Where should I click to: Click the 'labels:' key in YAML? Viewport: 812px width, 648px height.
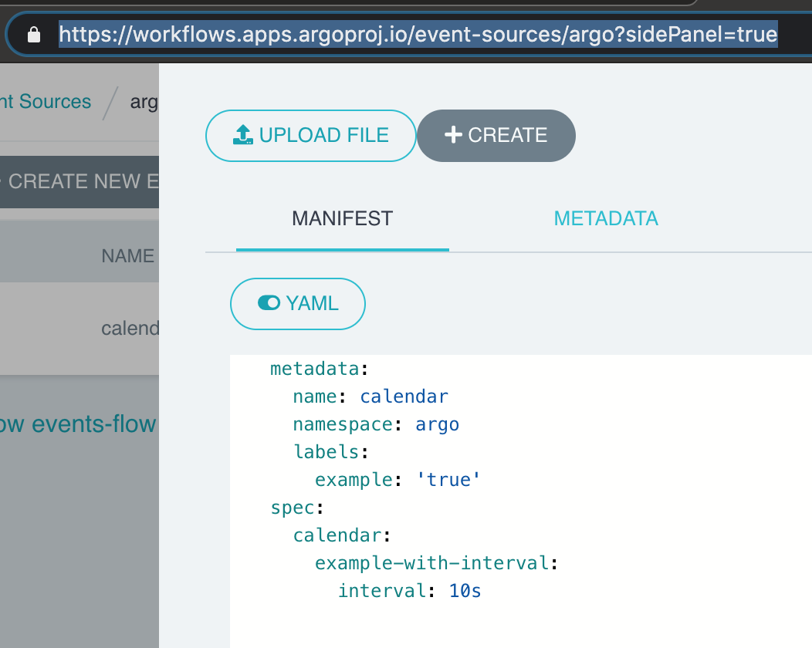tap(331, 452)
